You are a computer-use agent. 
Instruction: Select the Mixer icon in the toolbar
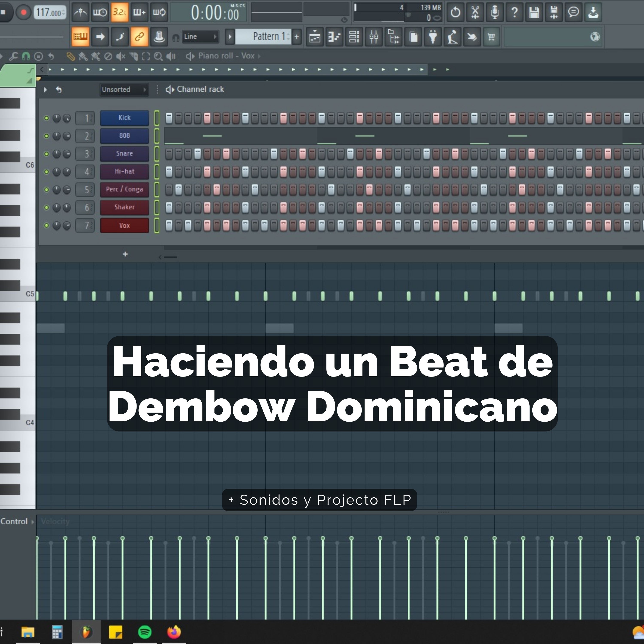(374, 37)
